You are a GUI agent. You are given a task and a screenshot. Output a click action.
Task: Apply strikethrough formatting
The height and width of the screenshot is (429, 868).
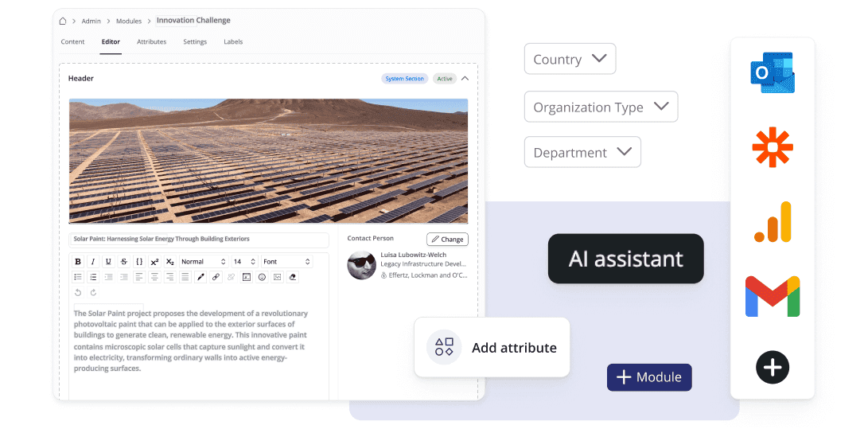[124, 262]
